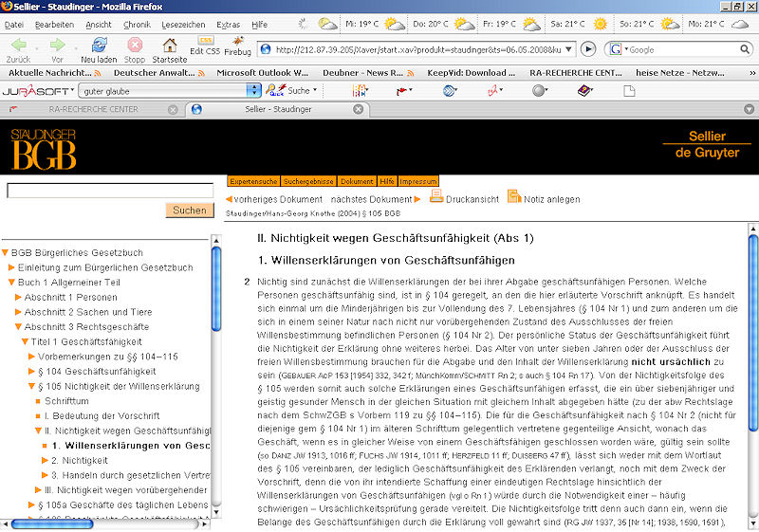Image resolution: width=759 pixels, height=532 pixels.
Task: Click the Jurasoft Suche search icon
Action: pyautogui.click(x=277, y=90)
